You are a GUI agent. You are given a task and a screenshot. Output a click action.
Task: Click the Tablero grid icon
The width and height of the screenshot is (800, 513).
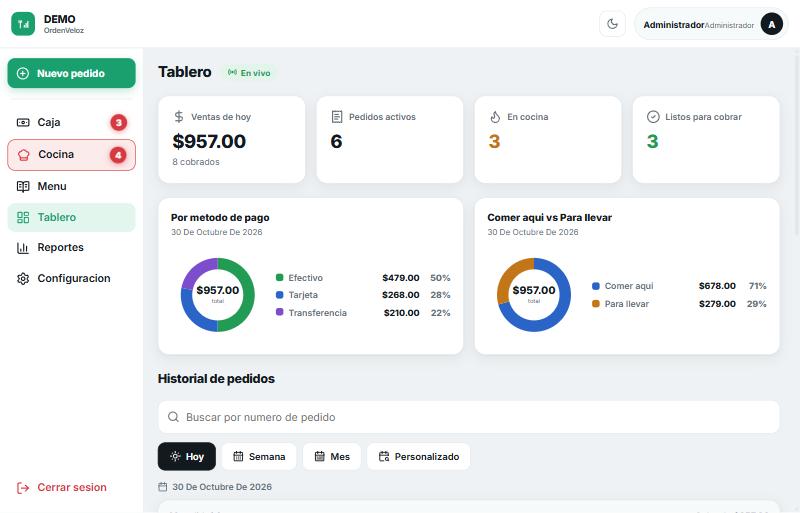click(x=23, y=217)
